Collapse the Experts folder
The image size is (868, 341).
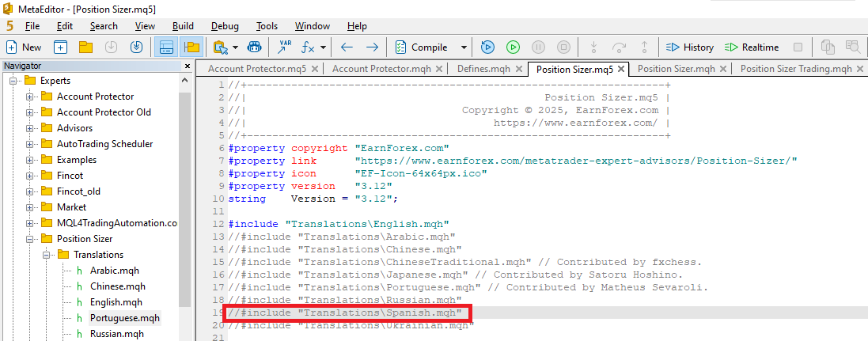[13, 81]
